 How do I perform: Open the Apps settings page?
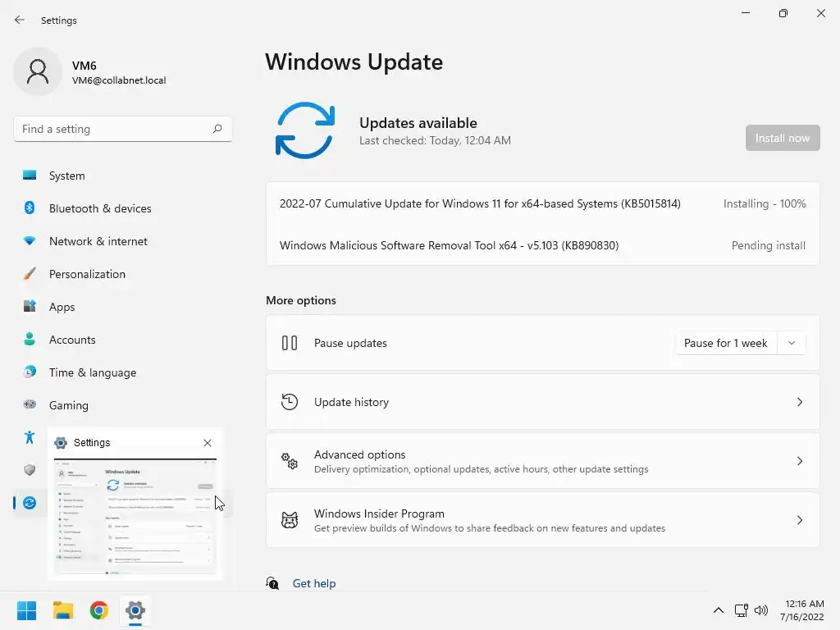[x=123, y=307]
